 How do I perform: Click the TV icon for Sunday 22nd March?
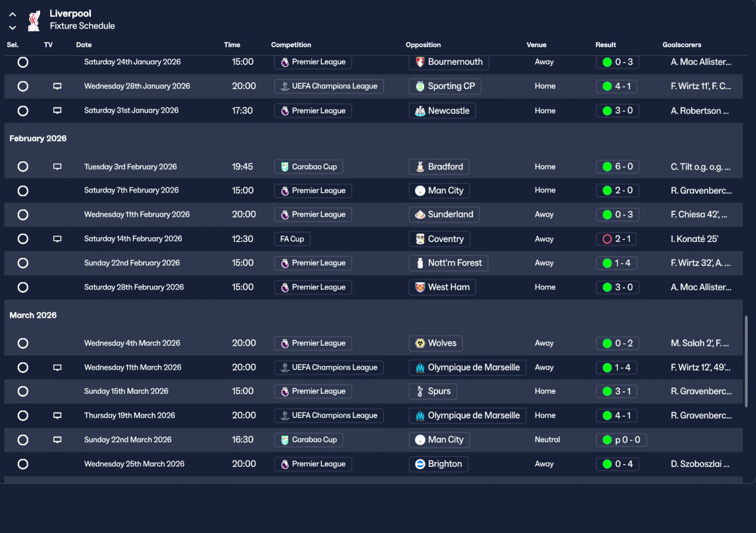[x=57, y=440]
